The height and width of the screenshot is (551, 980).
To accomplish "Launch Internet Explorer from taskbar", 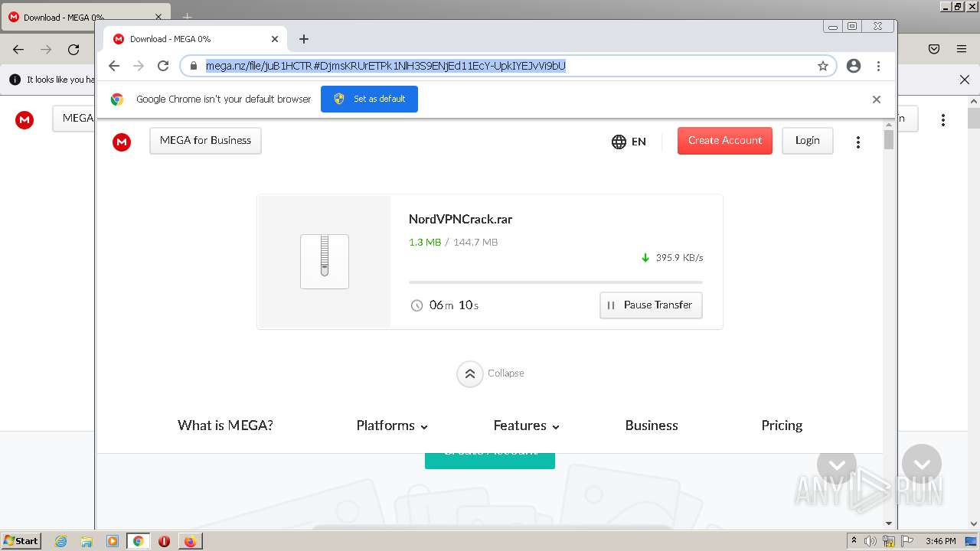I will point(61,541).
